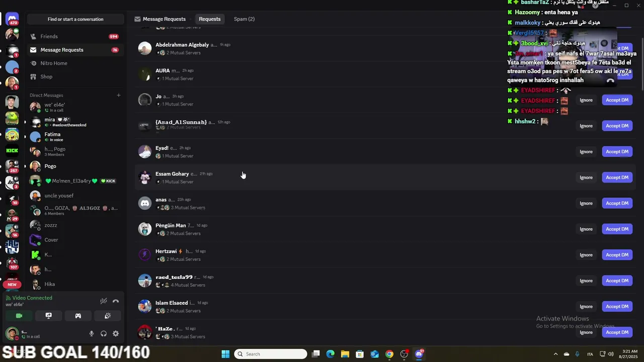The image size is (644, 362).
Task: Open Windows Start menu
Action: point(225,354)
